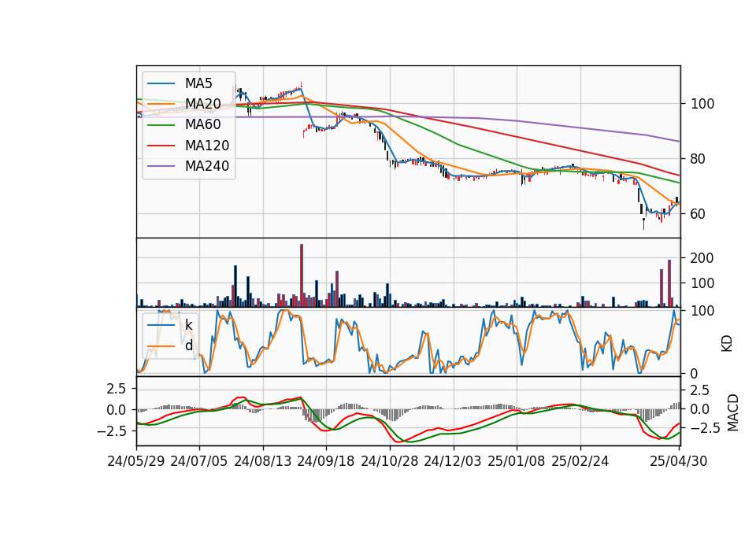Click the 24/12/03 date axis label

[x=453, y=461]
